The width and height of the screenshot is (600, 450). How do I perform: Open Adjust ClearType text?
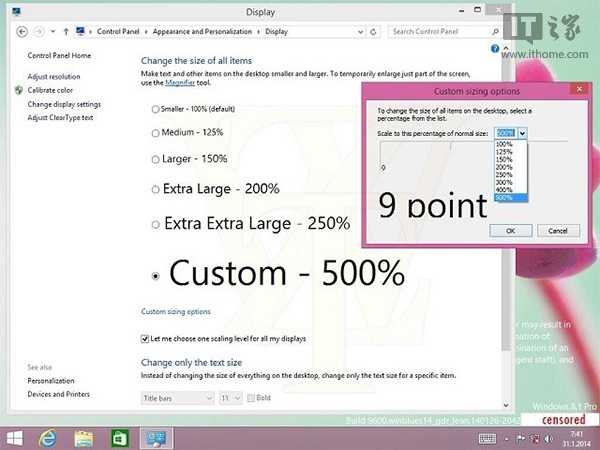[60, 117]
